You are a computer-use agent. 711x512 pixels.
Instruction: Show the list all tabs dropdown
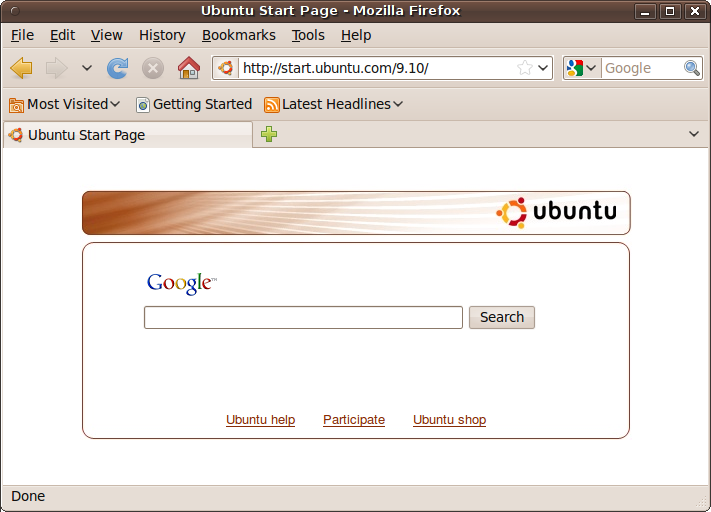click(x=694, y=134)
